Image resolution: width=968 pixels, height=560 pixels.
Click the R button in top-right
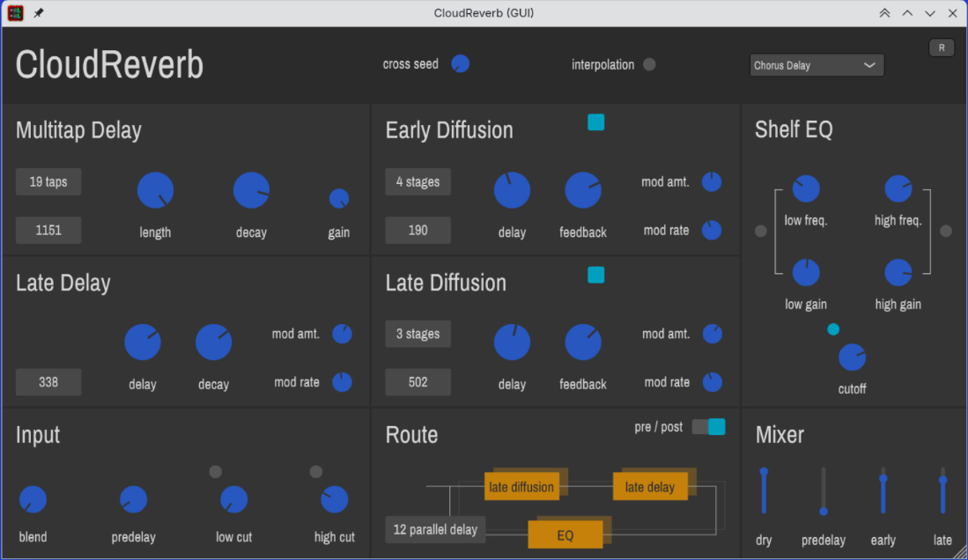[x=942, y=48]
